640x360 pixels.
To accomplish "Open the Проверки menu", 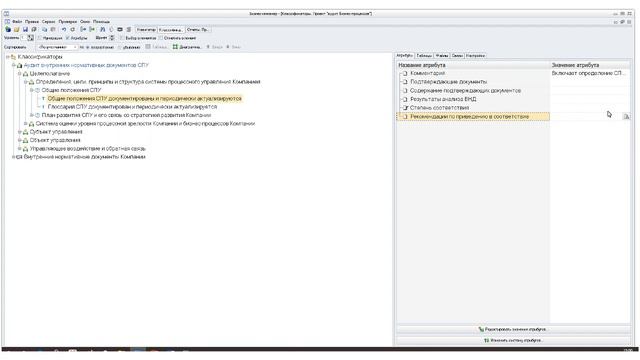I will tap(68, 22).
